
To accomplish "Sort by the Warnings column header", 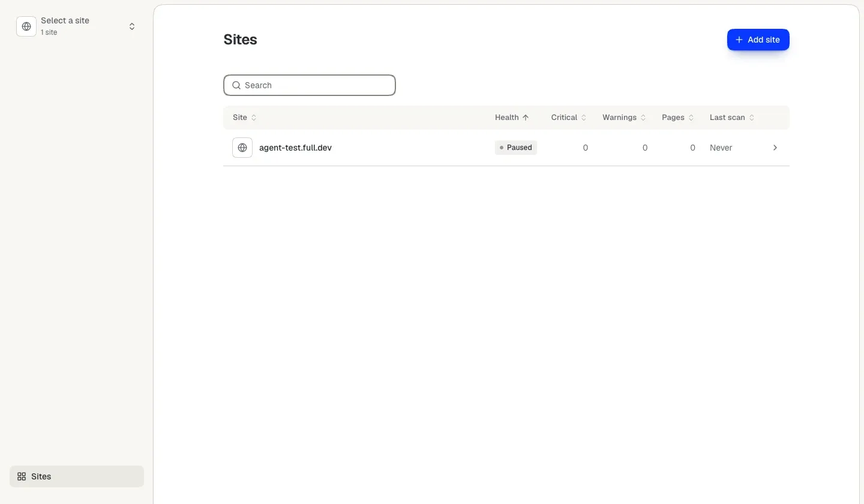I will click(x=625, y=118).
